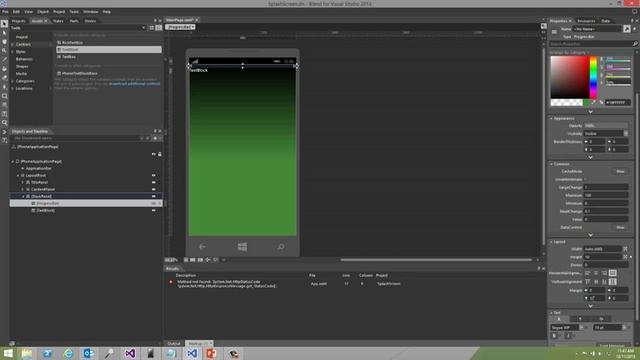The height and width of the screenshot is (360, 640).
Task: Open download additional controls link
Action: click(134, 84)
